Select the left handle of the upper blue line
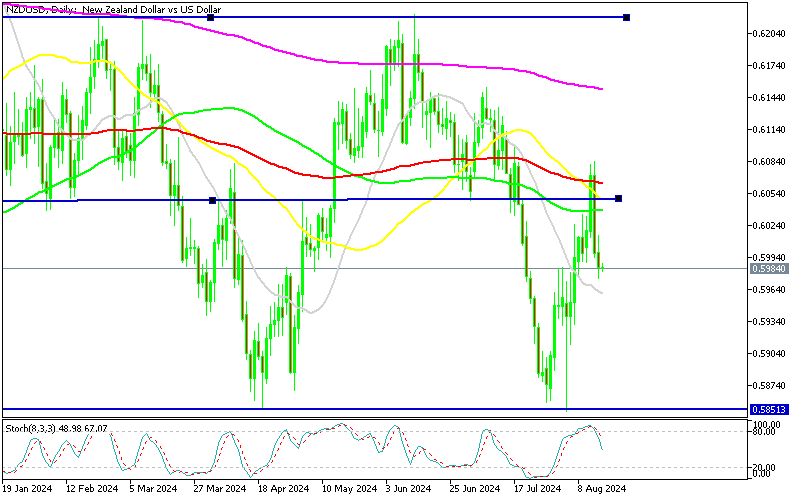Viewport: 800px width, 500px height. click(210, 18)
